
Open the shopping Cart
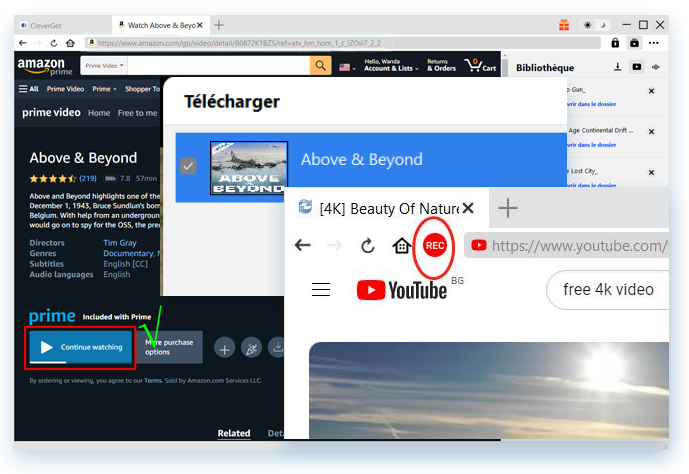(x=480, y=65)
